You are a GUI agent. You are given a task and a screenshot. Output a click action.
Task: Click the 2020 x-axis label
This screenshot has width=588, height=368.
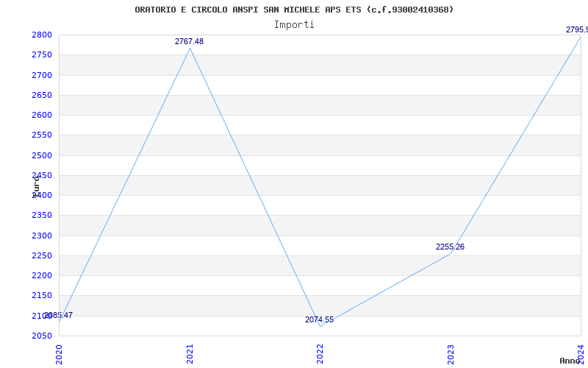[59, 354]
